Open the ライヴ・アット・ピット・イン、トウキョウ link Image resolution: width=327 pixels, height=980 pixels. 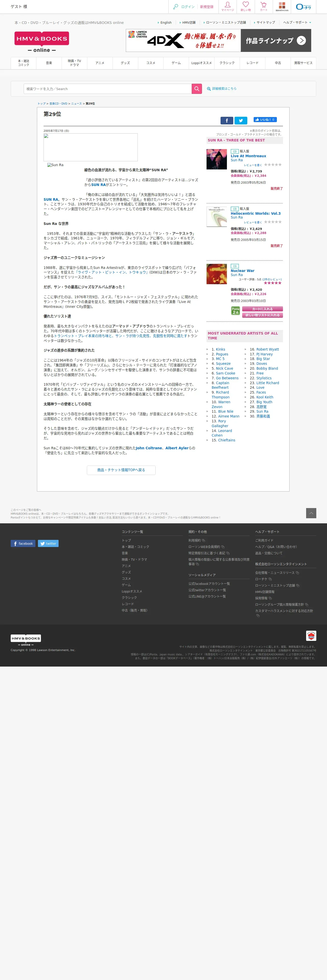click(x=112, y=272)
